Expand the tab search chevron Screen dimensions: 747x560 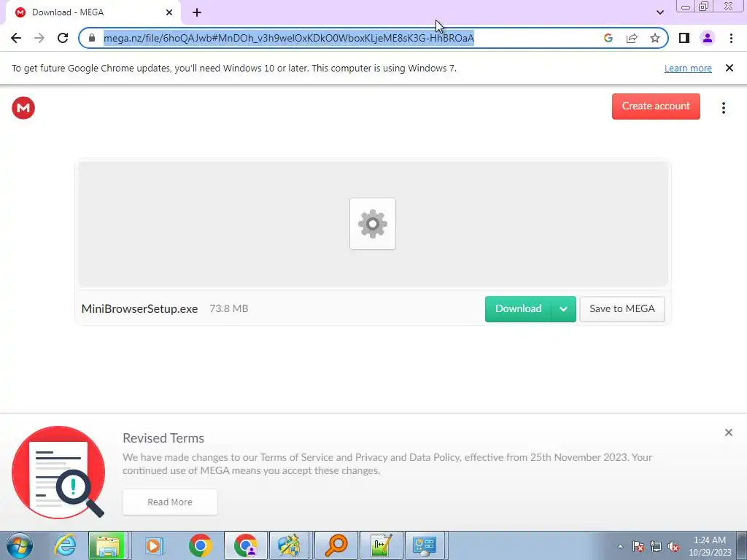click(x=659, y=13)
